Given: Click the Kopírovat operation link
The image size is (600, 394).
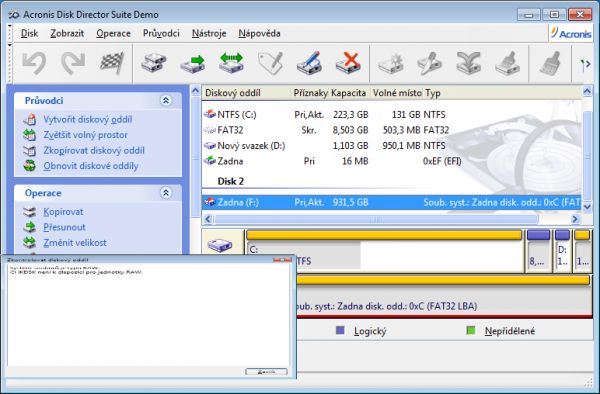Looking at the screenshot, I should pyautogui.click(x=63, y=212).
